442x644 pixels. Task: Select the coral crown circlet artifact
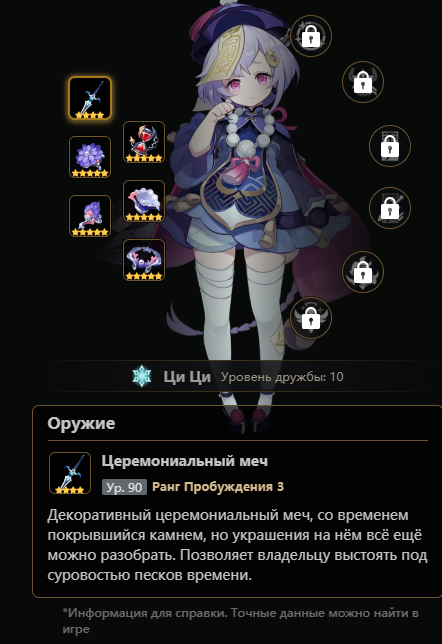tap(144, 260)
